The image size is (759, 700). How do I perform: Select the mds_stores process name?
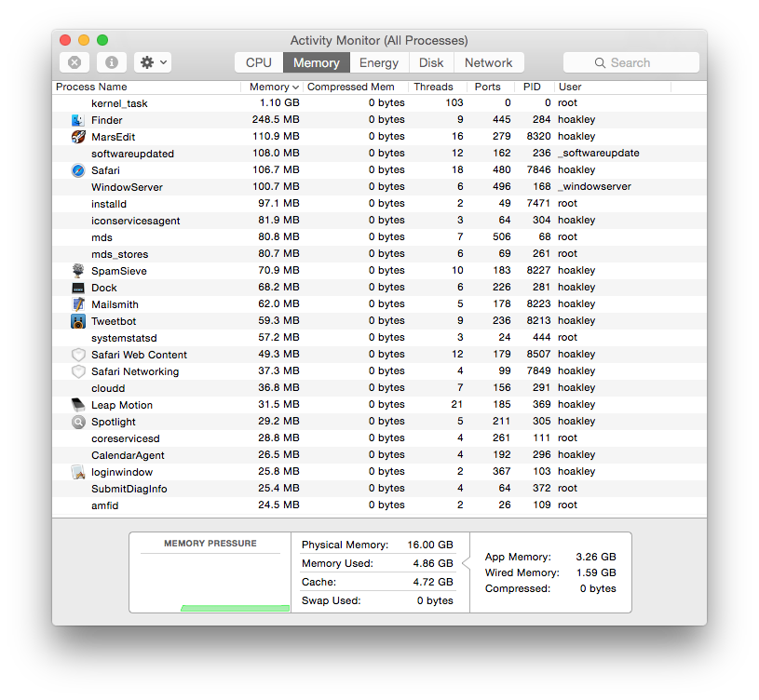click(x=119, y=254)
